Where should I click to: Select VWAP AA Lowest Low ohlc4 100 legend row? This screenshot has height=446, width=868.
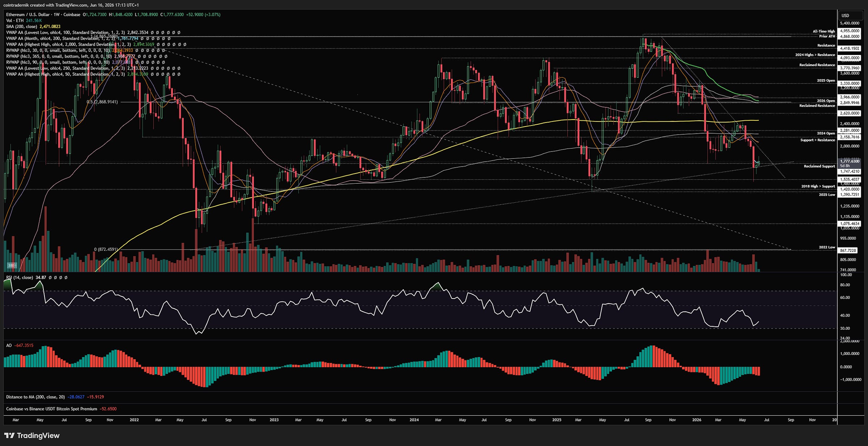click(x=93, y=33)
